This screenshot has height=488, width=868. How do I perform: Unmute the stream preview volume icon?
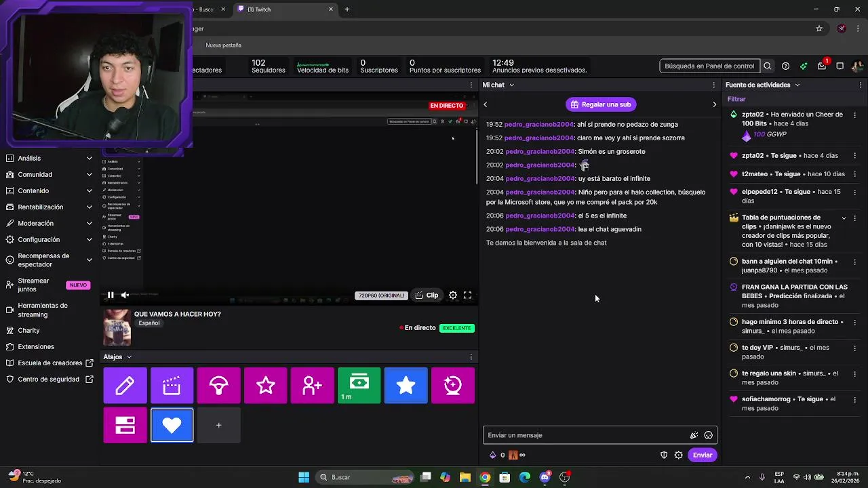pyautogui.click(x=125, y=295)
